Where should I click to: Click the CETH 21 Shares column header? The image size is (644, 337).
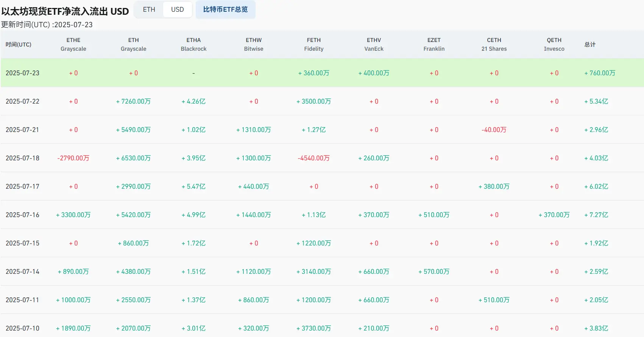pyautogui.click(x=494, y=44)
